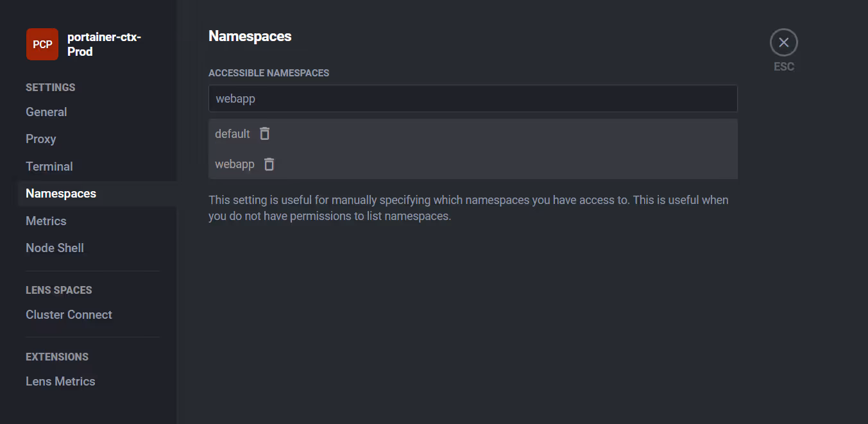Open Lens Metrics extension settings

click(x=60, y=381)
